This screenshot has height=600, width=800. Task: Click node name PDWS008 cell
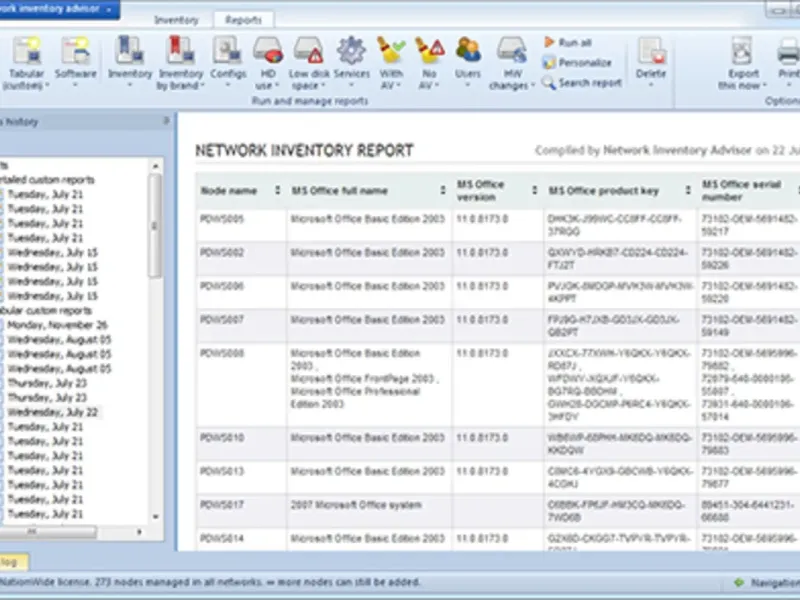click(241, 385)
